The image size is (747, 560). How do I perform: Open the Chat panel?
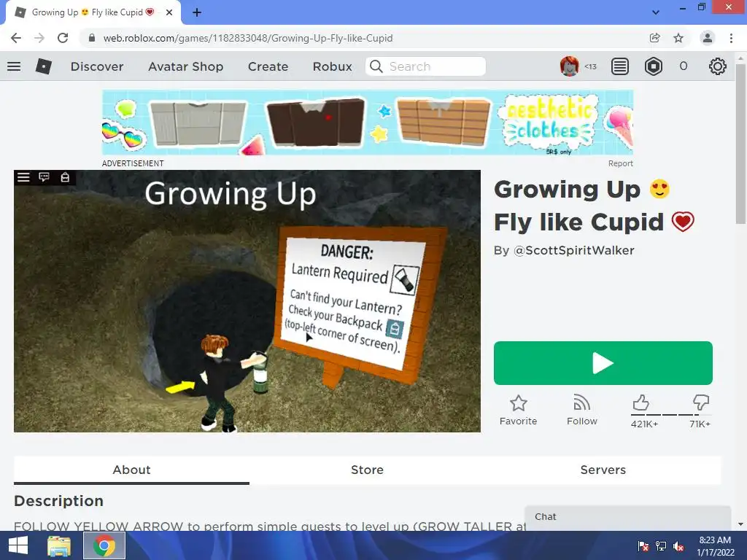[627, 517]
